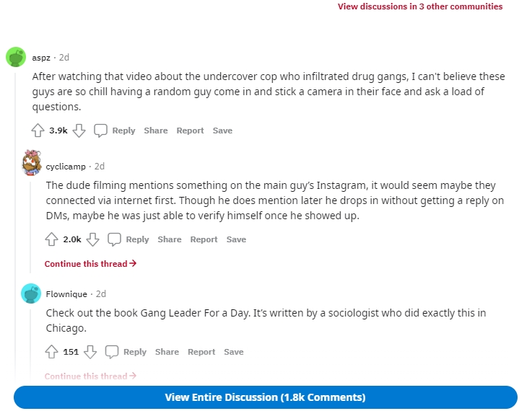Viewport: 532px width, 411px height.
Task: Save Flownique's comment
Action: [234, 352]
